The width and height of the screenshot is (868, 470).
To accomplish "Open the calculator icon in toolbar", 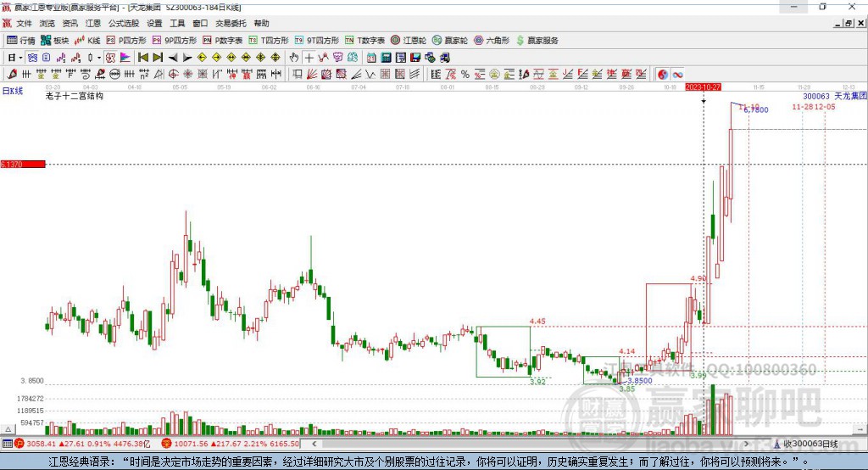I will click(386, 58).
